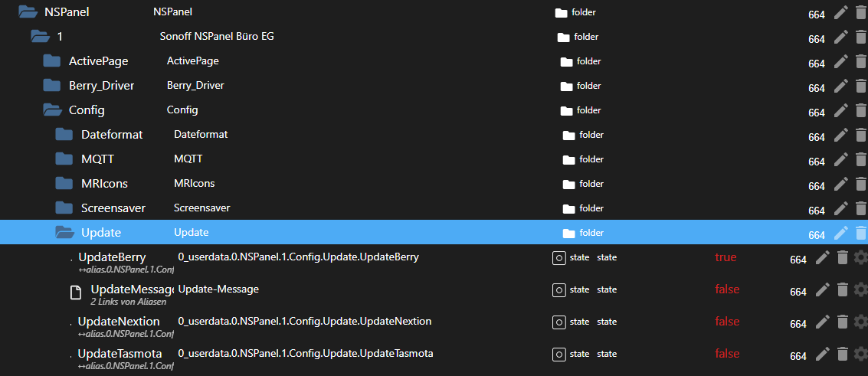Screen dimensions: 868x376
Task: Edit the Berry_Driver folder object
Action: 841,86
